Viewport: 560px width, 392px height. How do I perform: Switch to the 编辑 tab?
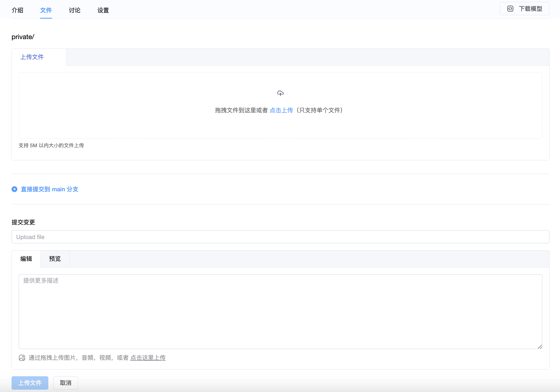tap(26, 259)
